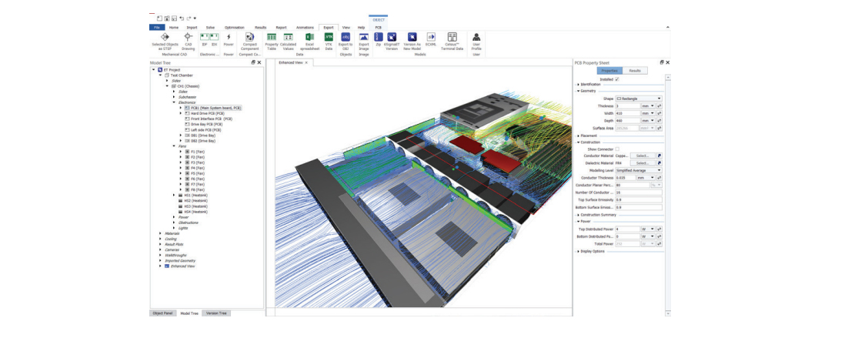Export model as Zip
The image size is (868, 338).
click(379, 39)
